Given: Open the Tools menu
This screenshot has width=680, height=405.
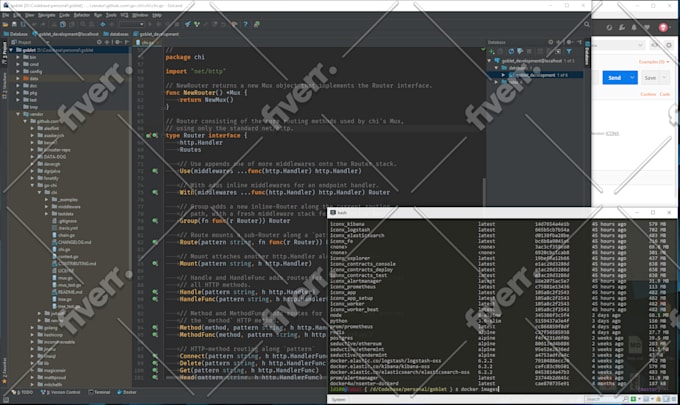Looking at the screenshot, I should (x=111, y=15).
